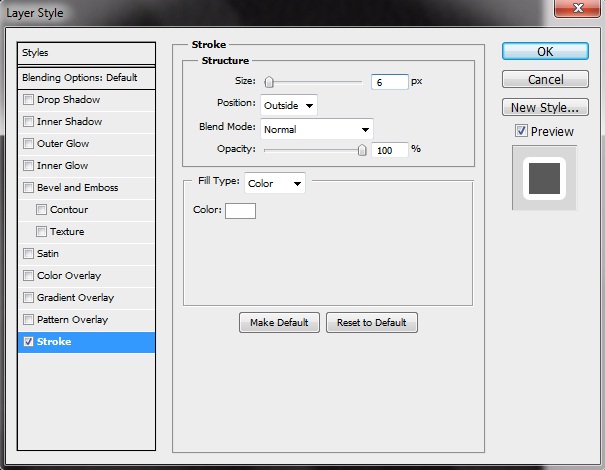This screenshot has height=470, width=605.
Task: Close the Layer Style dialog
Action: click(577, 8)
